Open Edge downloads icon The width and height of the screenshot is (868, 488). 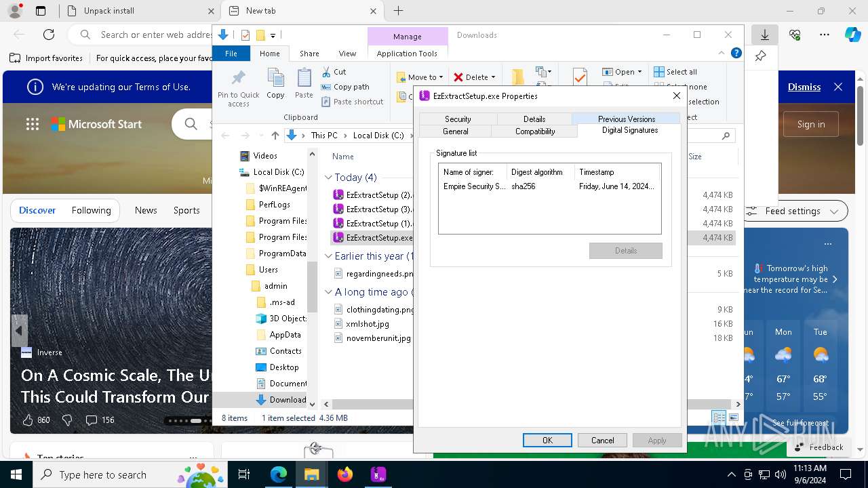coord(764,35)
